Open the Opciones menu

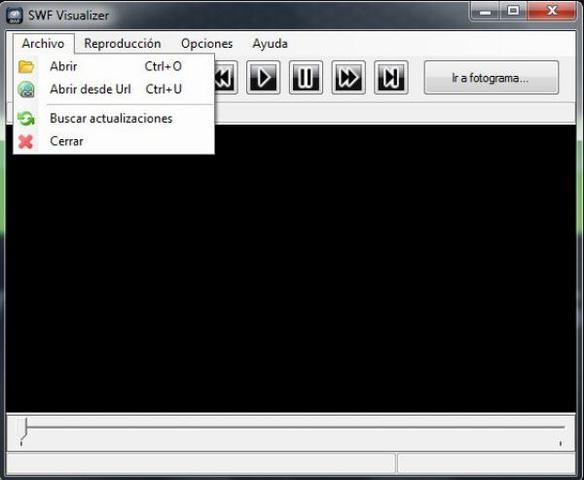207,44
